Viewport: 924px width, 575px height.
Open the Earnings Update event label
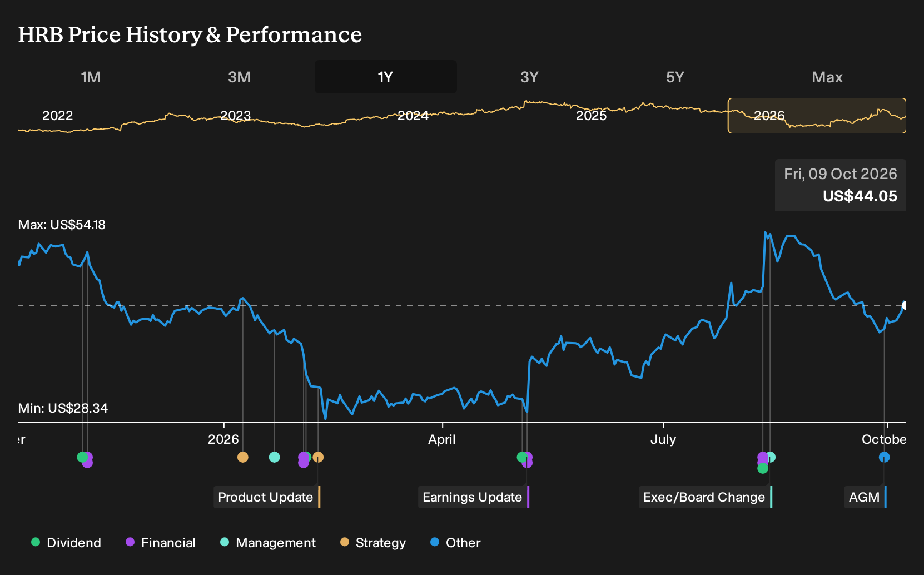click(x=474, y=497)
